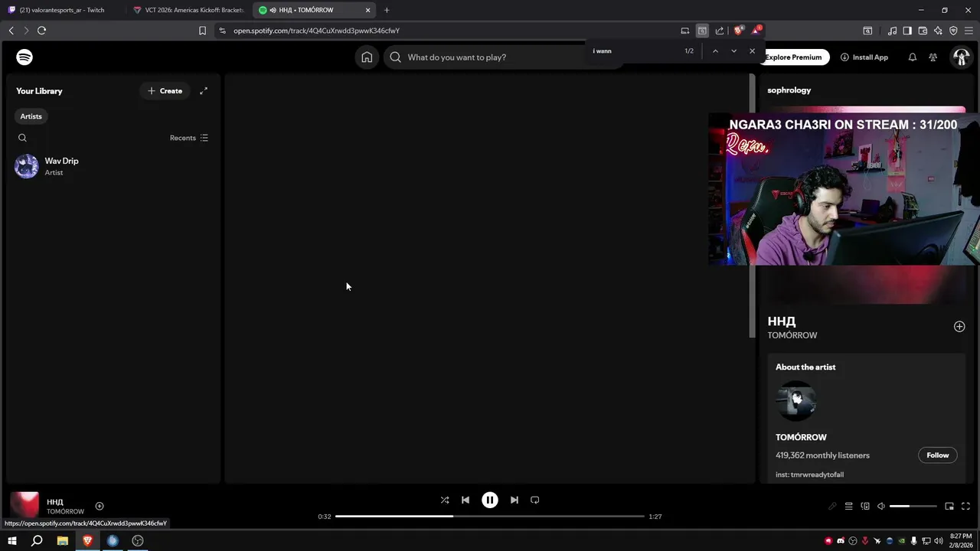Bookmark this page
Viewport: 980px width, 551px height.
(x=202, y=31)
